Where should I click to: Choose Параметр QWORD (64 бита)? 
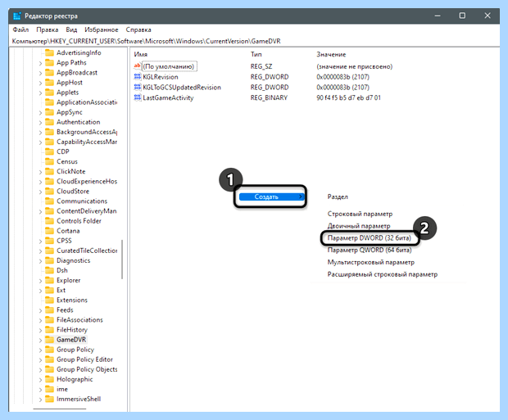(370, 250)
